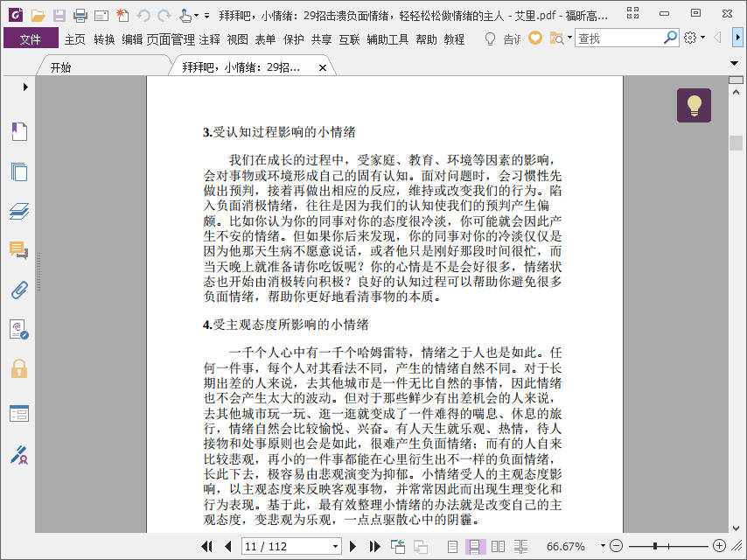The width and height of the screenshot is (747, 560).
Task: Toggle continuous facing view mode
Action: pyautogui.click(x=520, y=546)
